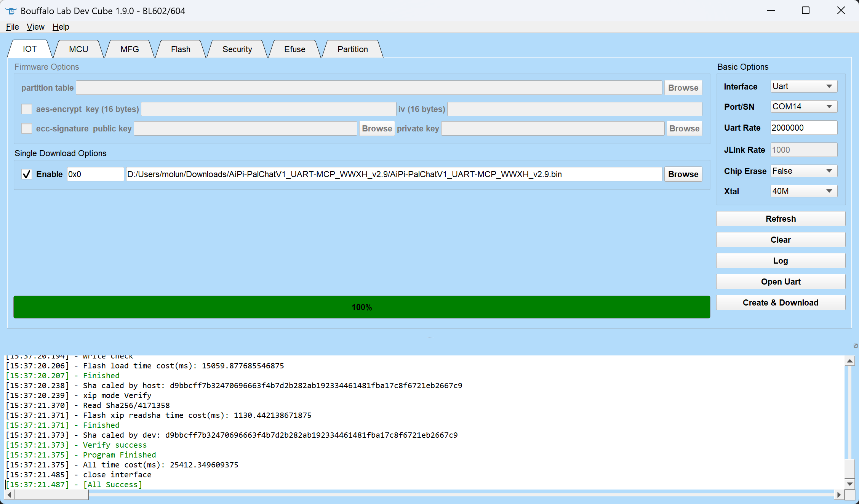Click the green 100% progress bar

click(x=362, y=307)
